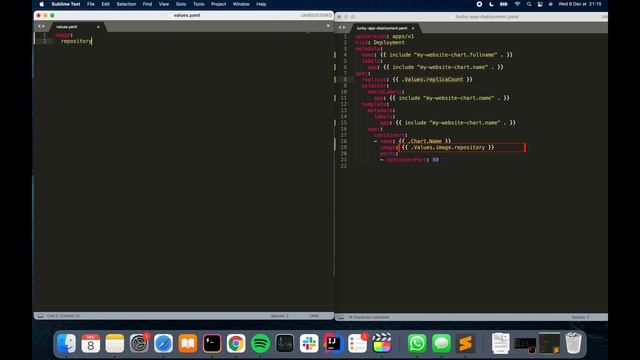Open the Goto menu
The width and height of the screenshot is (640, 360).
click(181, 4)
